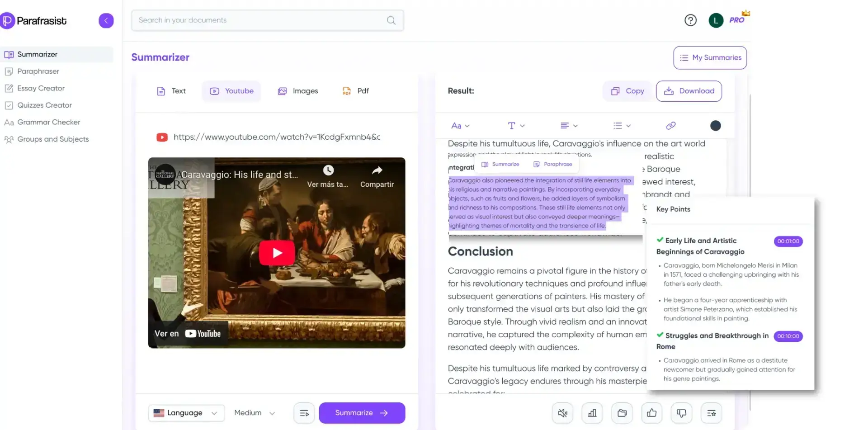Click Struggles and Breakthrough in Rome heading
This screenshot has width=868, height=430.
tap(712, 341)
